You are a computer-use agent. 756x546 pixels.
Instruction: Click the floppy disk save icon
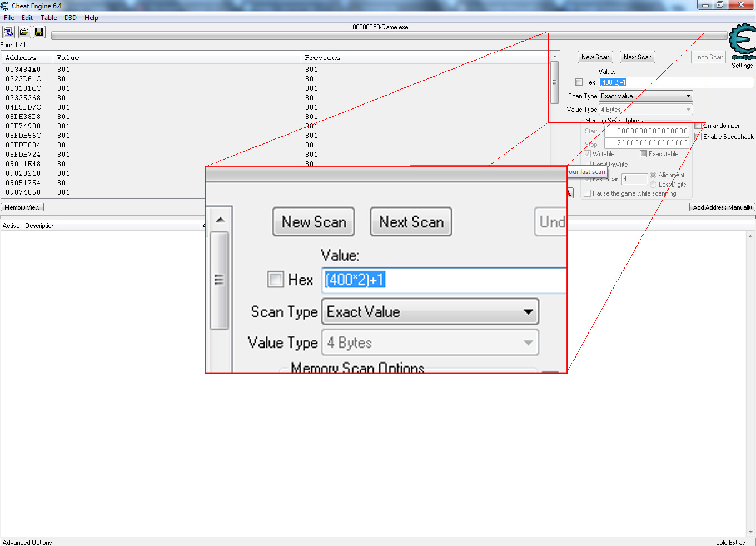coord(39,32)
